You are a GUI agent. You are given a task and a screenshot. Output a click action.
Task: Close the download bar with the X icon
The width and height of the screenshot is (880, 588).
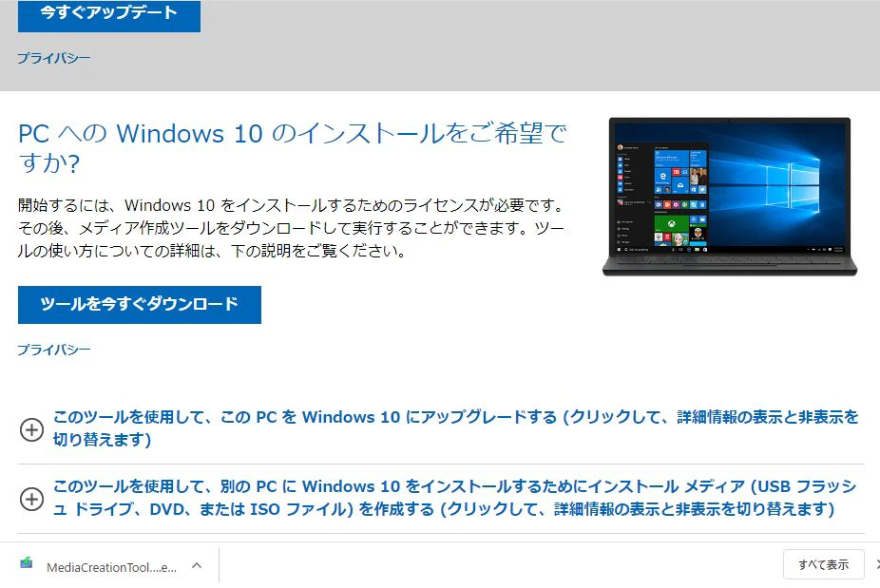click(x=877, y=564)
